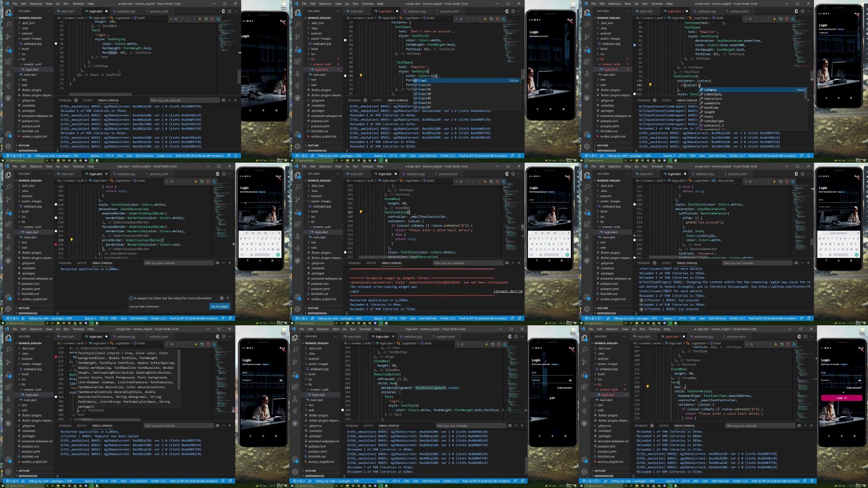Viewport: 868px width, 488px height.
Task: Toggle password eye in emulator beside TextStyle tooltip window
Action: [x=281, y=380]
